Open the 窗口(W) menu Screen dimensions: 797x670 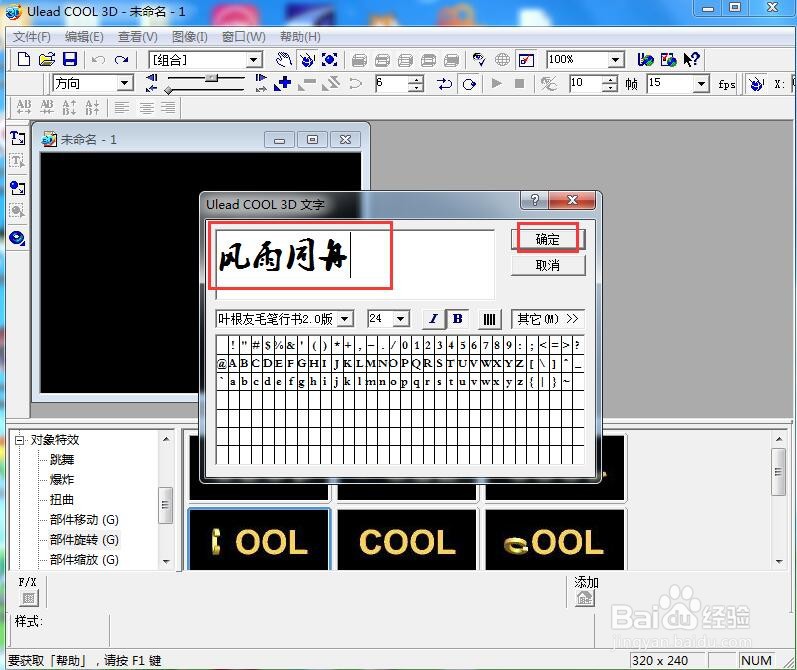point(244,37)
